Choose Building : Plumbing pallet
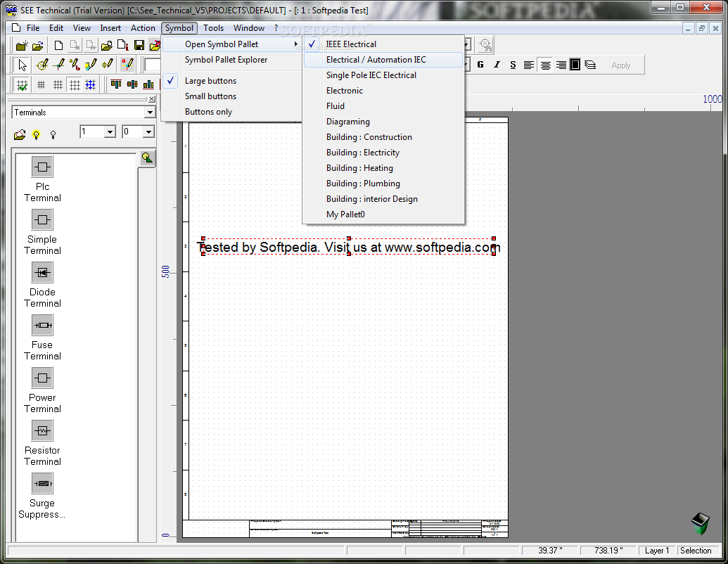 383,184
